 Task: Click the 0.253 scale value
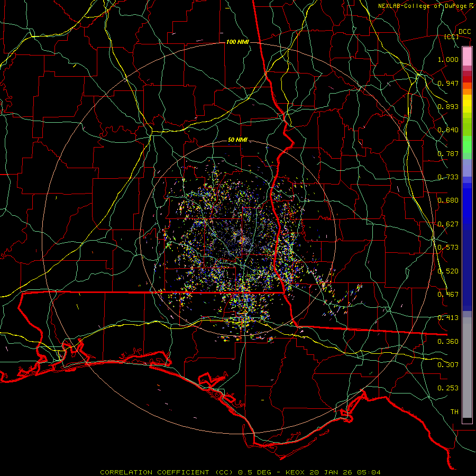click(448, 388)
